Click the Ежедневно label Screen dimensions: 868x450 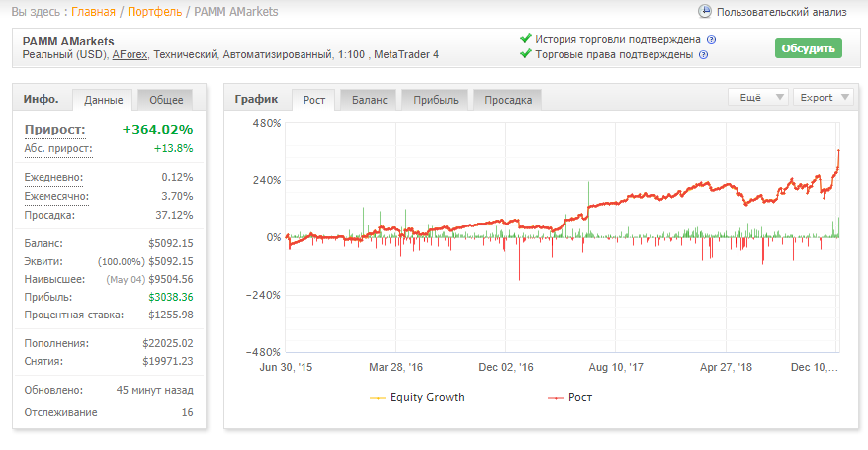(x=53, y=178)
